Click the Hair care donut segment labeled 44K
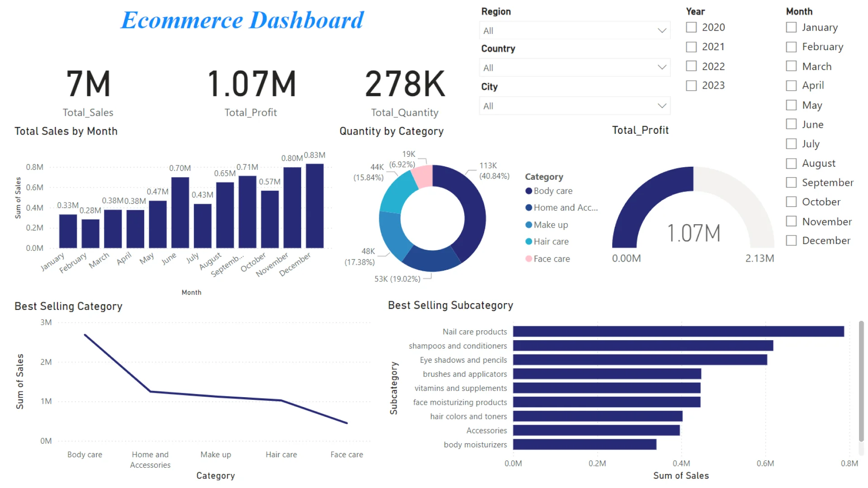Image resolution: width=868 pixels, height=488 pixels. 396,193
